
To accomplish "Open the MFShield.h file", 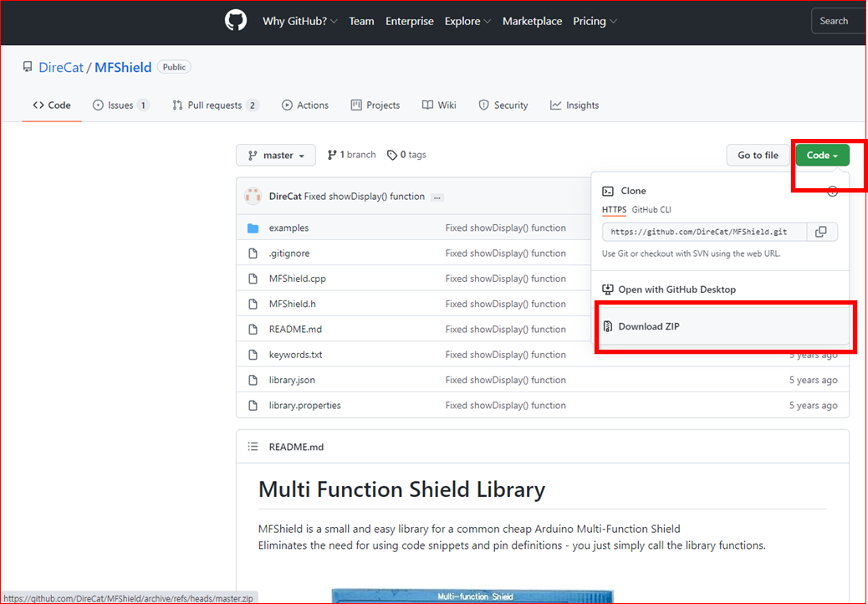I will [293, 304].
